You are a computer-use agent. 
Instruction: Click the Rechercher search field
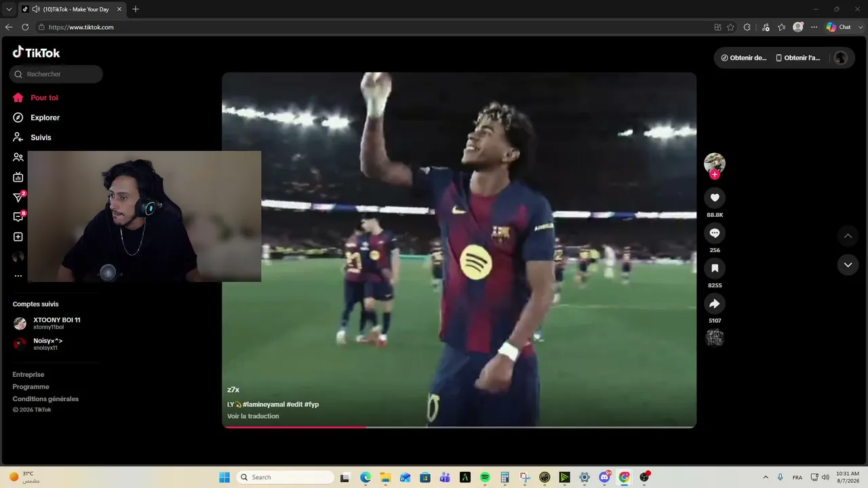56,74
